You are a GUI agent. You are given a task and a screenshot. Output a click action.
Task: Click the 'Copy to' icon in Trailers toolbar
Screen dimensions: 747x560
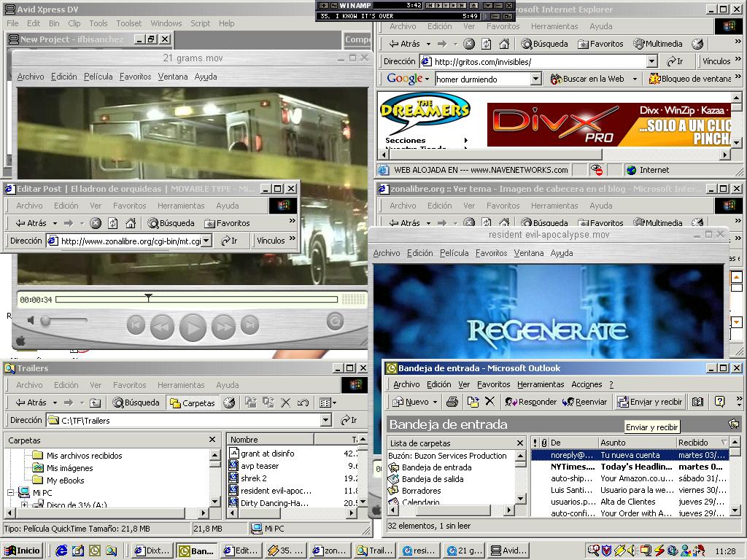[268, 402]
